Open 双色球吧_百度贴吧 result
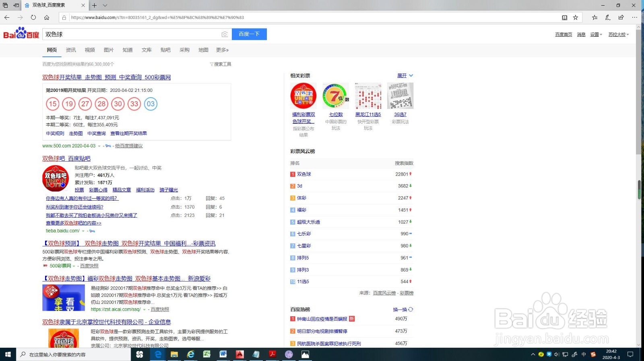 coord(66,159)
